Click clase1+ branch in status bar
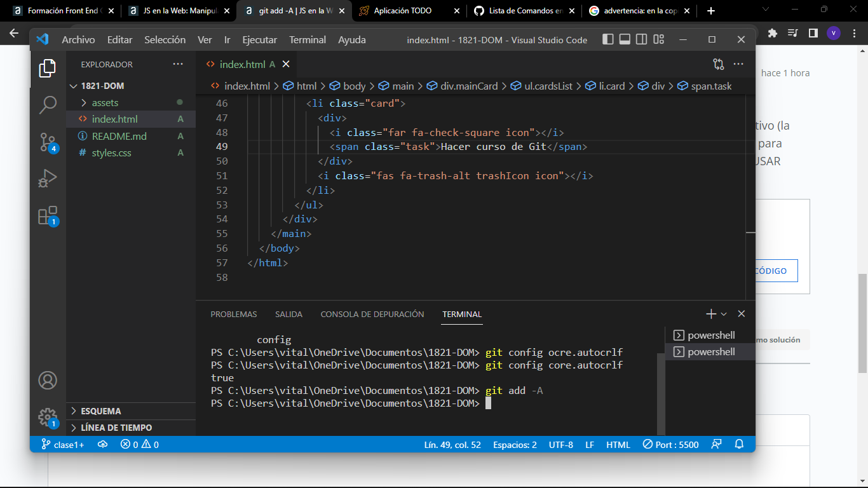 click(x=62, y=445)
